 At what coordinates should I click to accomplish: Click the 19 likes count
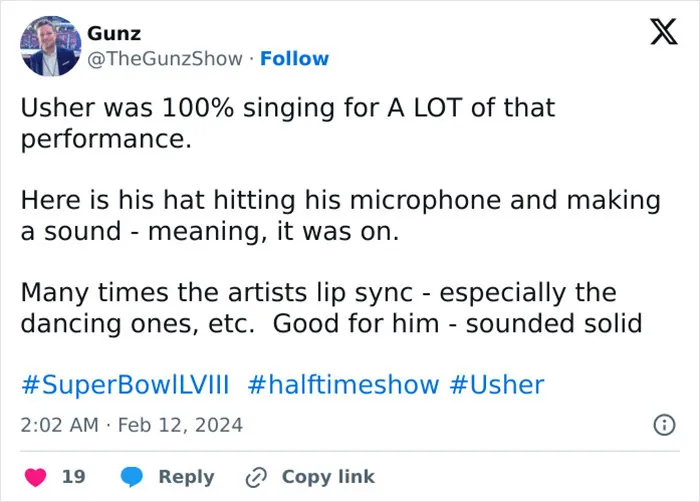pyautogui.click(x=74, y=477)
